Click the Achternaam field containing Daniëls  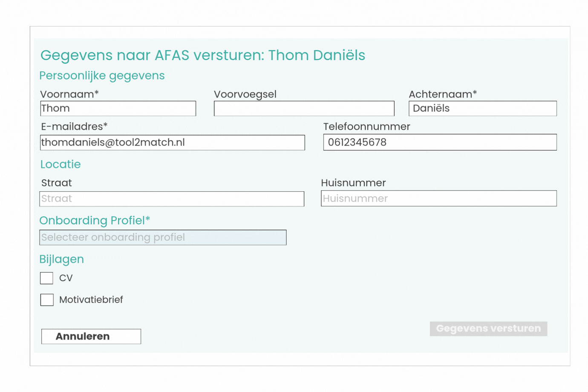pos(482,109)
